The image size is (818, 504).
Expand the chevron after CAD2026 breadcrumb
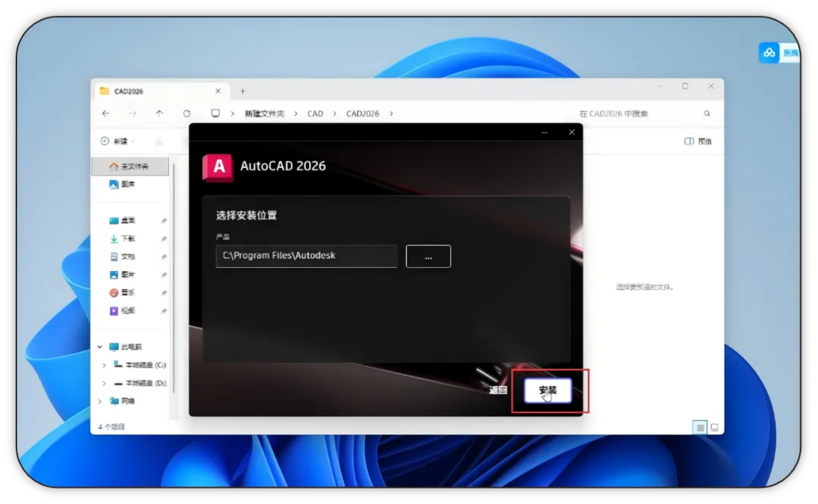(392, 114)
